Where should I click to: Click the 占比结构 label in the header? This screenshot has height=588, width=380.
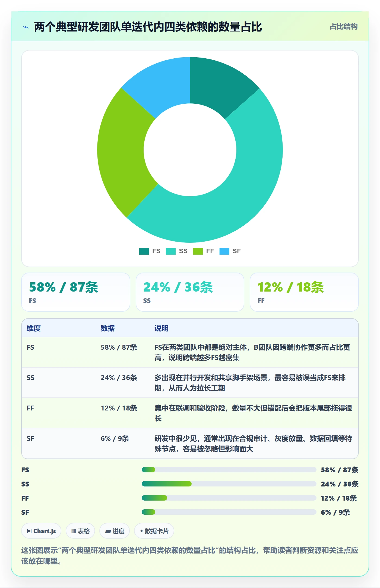pyautogui.click(x=344, y=27)
